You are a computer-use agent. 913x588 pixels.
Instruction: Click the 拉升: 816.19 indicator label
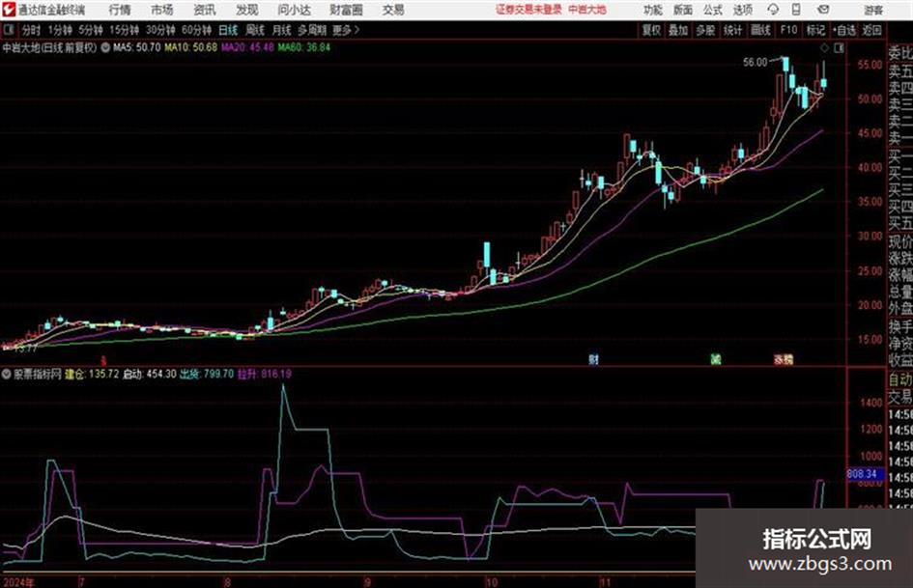265,374
